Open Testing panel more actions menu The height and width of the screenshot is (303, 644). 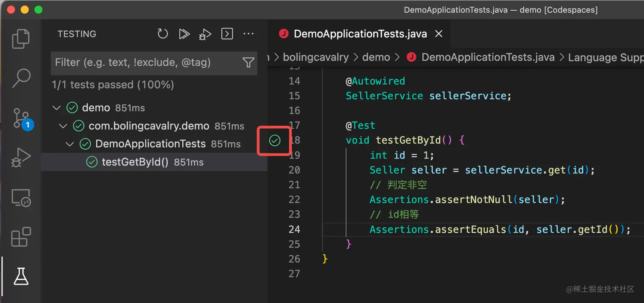click(248, 34)
